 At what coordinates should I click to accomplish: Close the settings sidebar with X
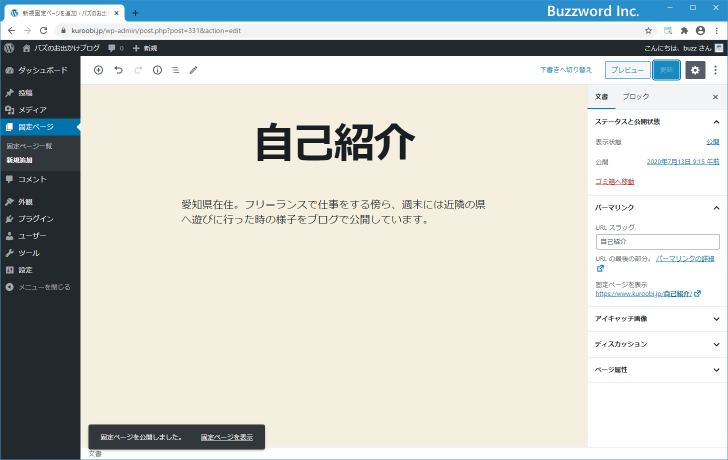pyautogui.click(x=715, y=97)
